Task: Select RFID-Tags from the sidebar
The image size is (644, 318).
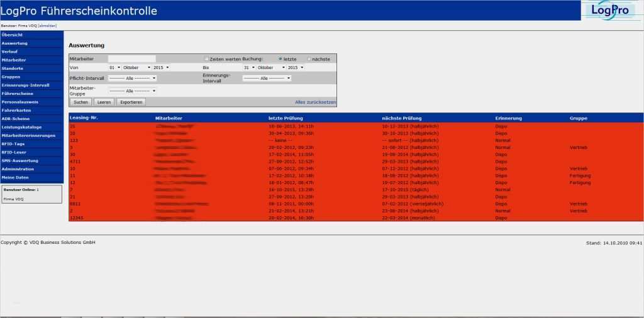Action: point(13,143)
